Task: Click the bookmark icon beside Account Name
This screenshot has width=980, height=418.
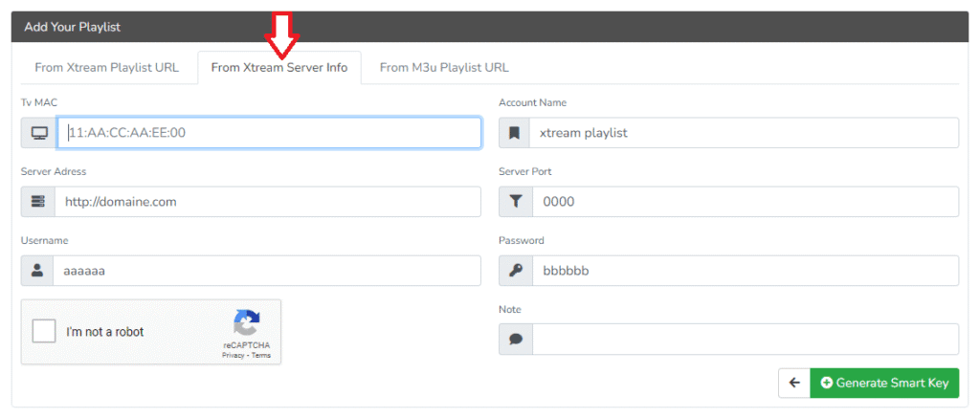Action: (x=515, y=133)
